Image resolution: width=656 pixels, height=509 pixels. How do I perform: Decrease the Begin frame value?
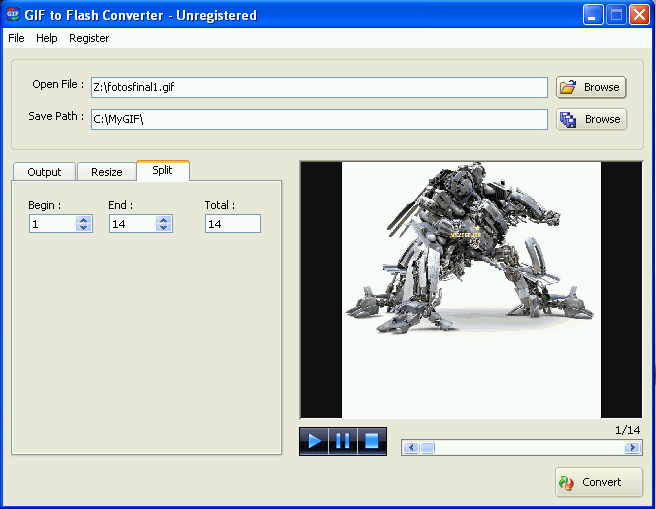[84, 228]
